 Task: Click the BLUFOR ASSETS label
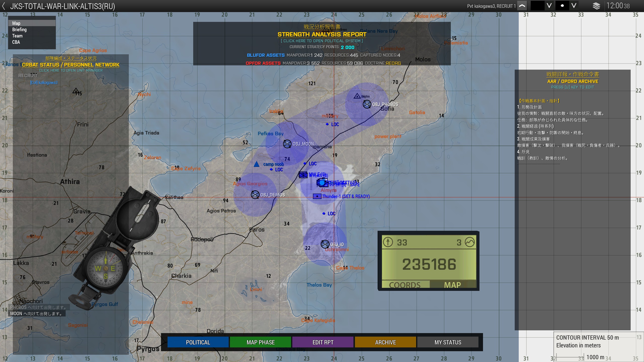(266, 55)
